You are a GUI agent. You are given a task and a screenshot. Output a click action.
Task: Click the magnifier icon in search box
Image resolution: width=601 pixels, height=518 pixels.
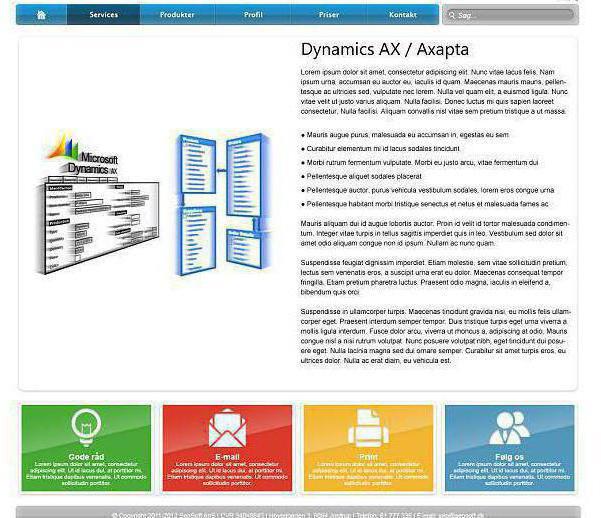coord(452,15)
